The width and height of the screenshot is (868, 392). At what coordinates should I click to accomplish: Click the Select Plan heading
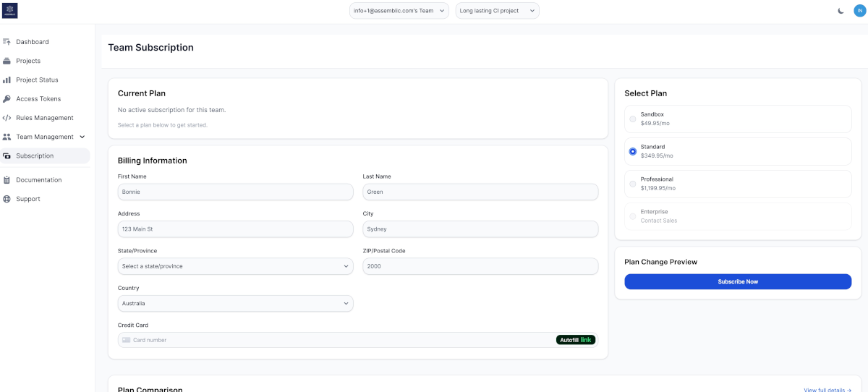pyautogui.click(x=646, y=93)
